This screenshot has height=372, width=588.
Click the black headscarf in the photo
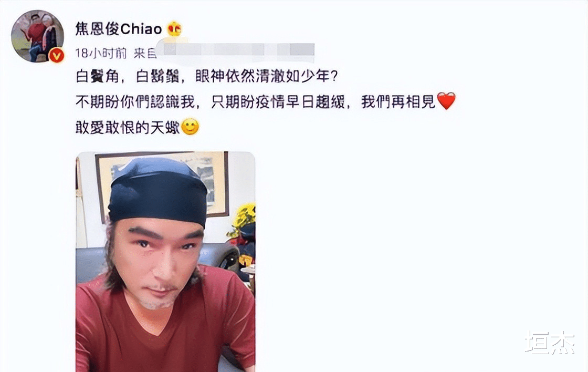[158, 191]
